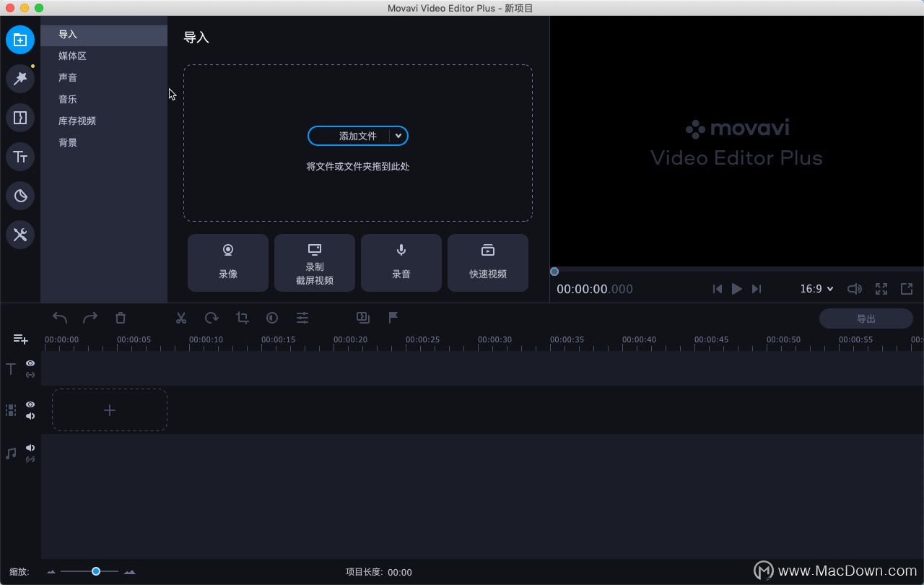Viewport: 924px width, 585px height.
Task: Click the 项目长度: 00:00 status text
Action: click(x=379, y=572)
